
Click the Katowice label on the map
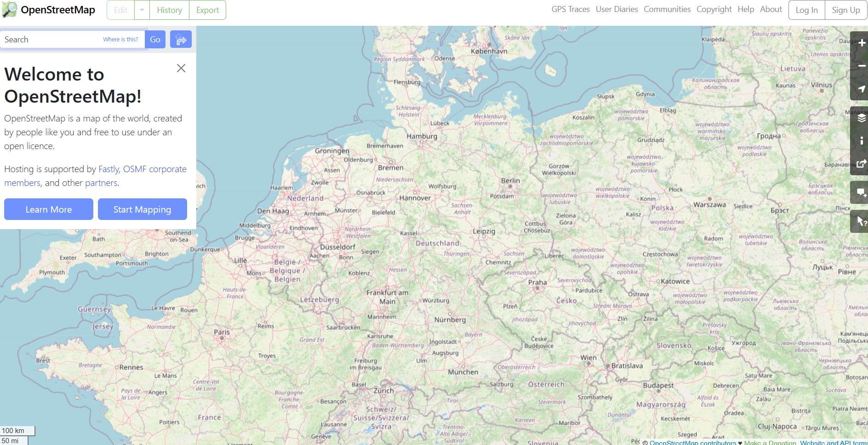click(675, 281)
